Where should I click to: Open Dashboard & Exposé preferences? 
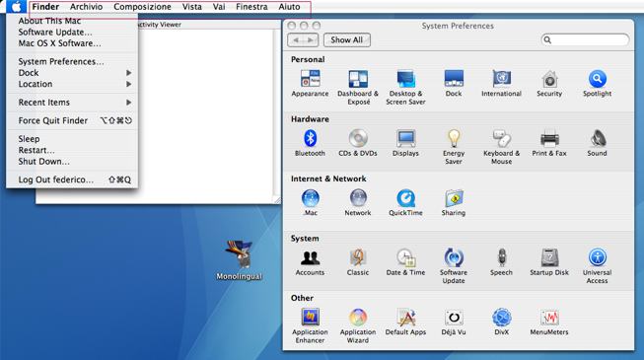pos(358,88)
